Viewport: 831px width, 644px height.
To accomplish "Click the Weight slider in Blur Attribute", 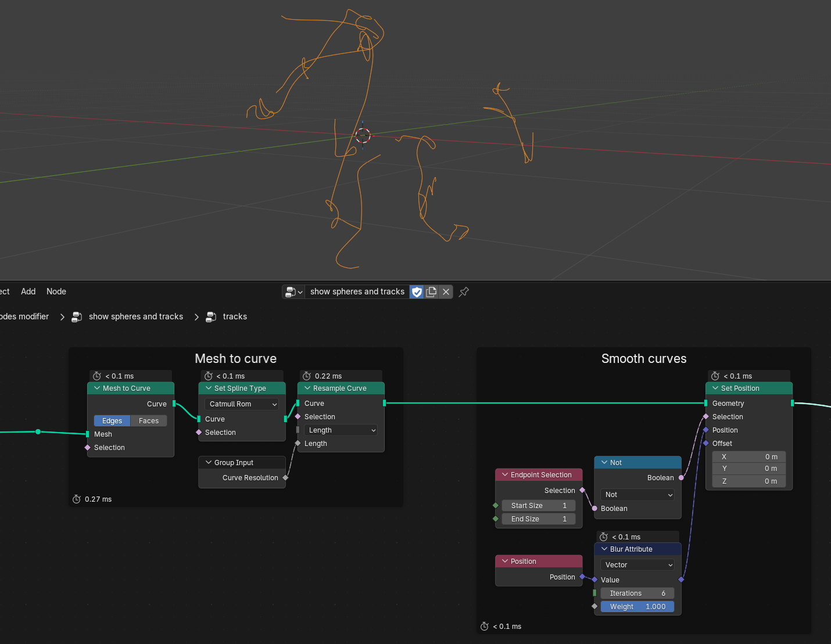I will pyautogui.click(x=637, y=607).
